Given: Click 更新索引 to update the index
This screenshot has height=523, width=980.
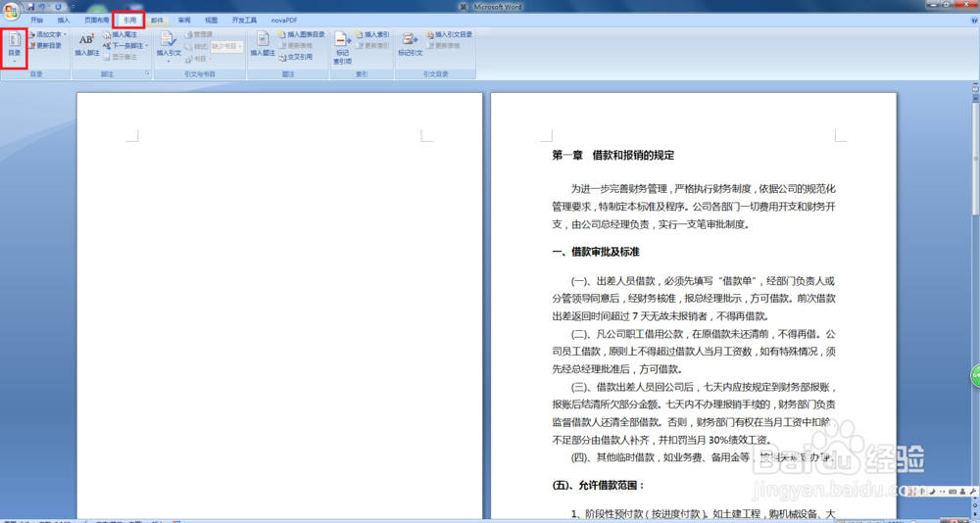Looking at the screenshot, I should click(x=373, y=46).
